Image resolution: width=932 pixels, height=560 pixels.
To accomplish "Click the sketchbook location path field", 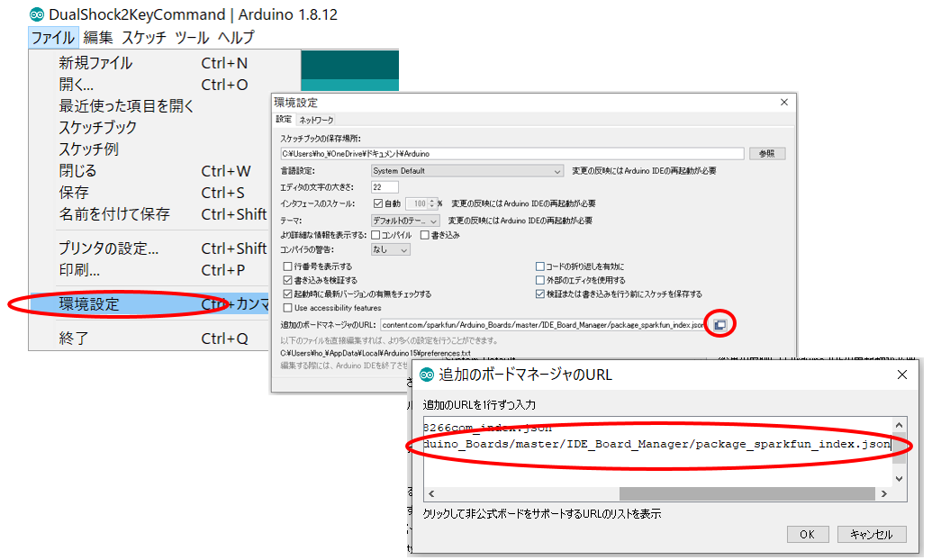I will tap(511, 153).
